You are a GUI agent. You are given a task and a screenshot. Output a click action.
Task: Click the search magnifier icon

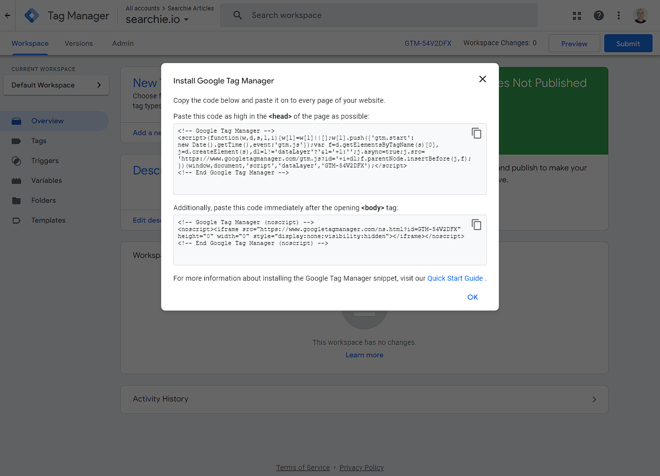pos(237,15)
